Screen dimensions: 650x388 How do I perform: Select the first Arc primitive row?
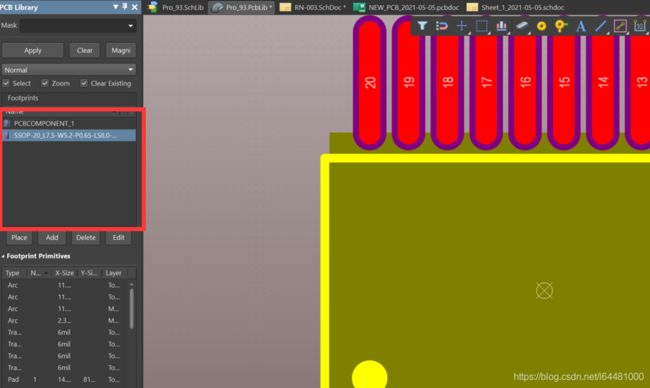point(65,285)
